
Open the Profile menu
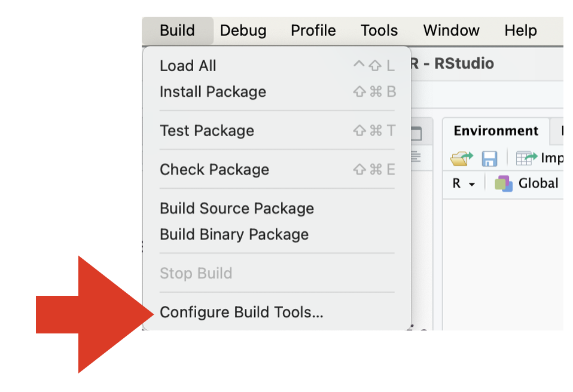tap(313, 30)
